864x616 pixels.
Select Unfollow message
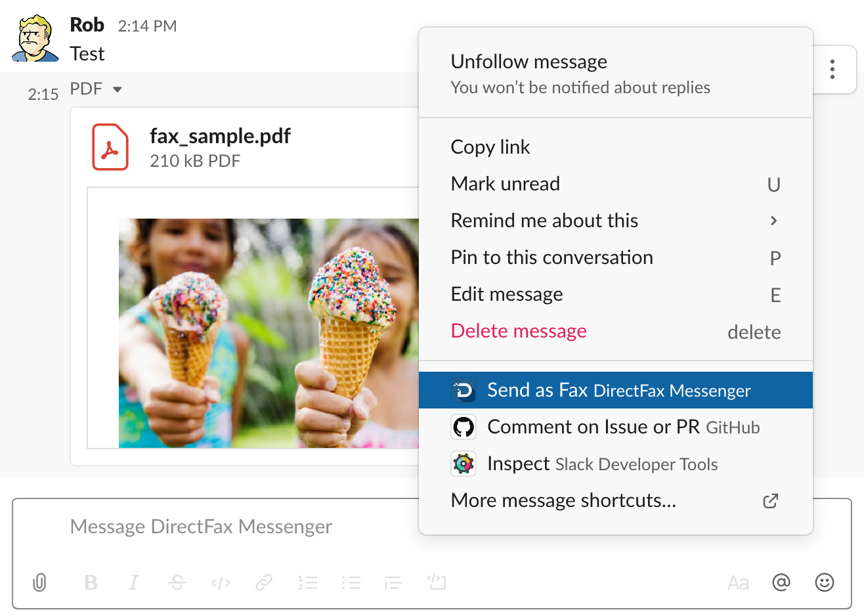coord(616,74)
